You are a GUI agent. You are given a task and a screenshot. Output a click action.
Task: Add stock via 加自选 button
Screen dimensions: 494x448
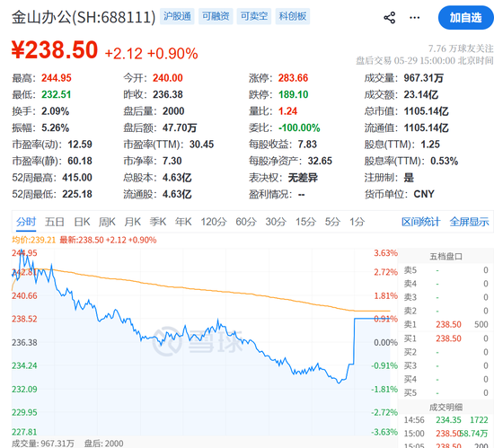point(465,18)
